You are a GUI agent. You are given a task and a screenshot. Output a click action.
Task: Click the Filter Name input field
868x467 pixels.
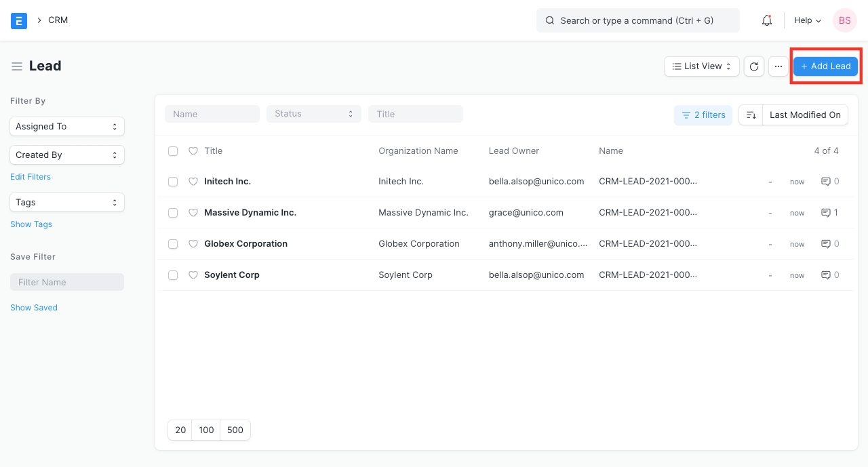[67, 282]
